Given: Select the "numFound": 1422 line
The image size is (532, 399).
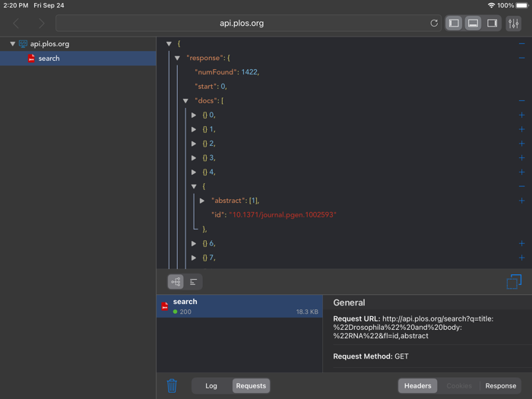Looking at the screenshot, I should coord(226,72).
